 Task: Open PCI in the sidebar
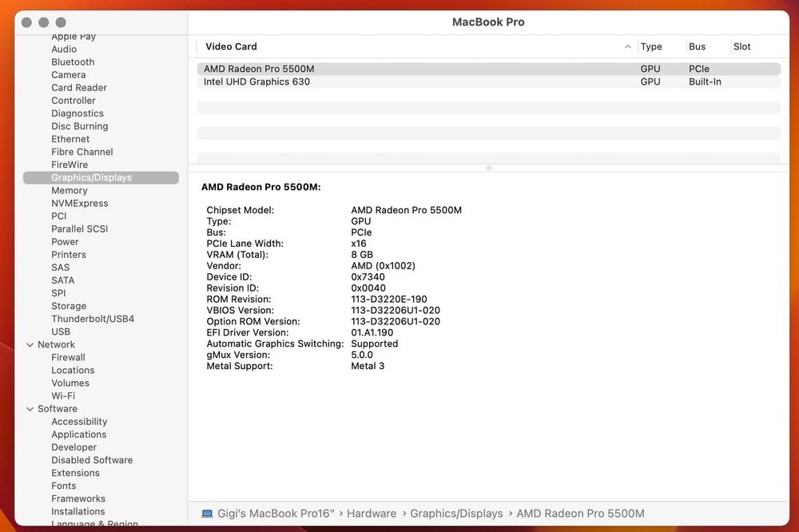(58, 216)
